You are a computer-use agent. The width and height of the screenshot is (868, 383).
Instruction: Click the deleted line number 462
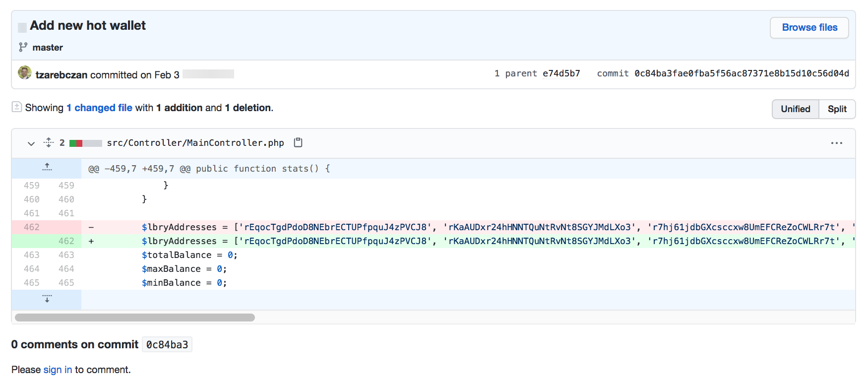[x=31, y=227]
